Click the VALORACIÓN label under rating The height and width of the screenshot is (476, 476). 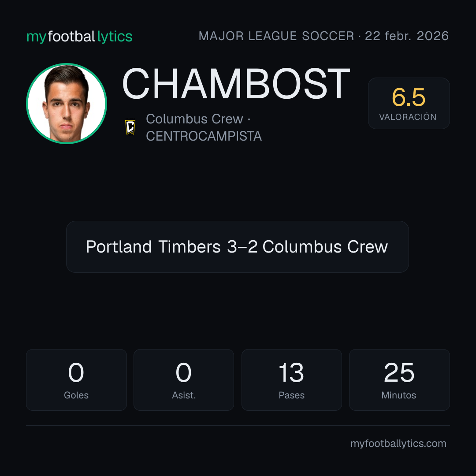tap(408, 117)
